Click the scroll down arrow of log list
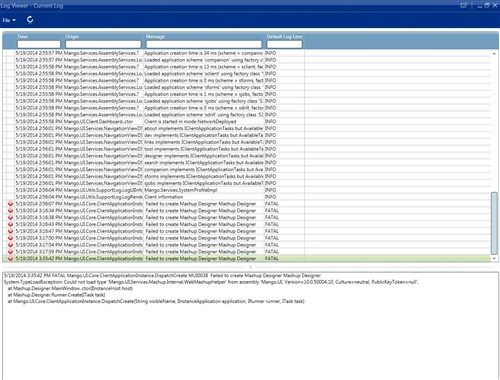This screenshot has width=500, height=380. pyautogui.click(x=494, y=258)
